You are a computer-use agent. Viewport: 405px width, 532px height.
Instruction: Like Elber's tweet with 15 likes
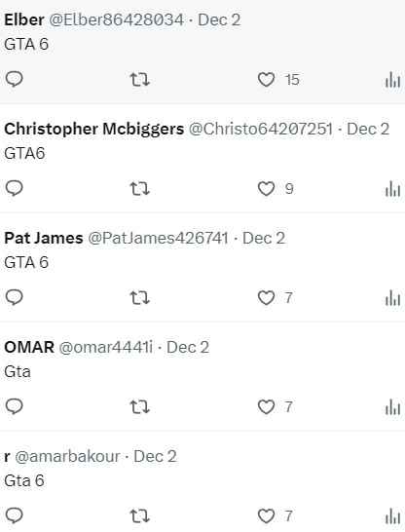[266, 80]
